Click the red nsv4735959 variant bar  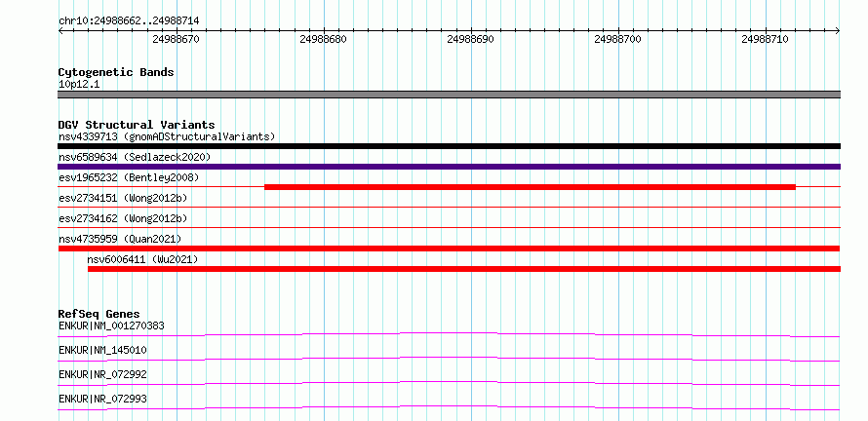pos(449,249)
